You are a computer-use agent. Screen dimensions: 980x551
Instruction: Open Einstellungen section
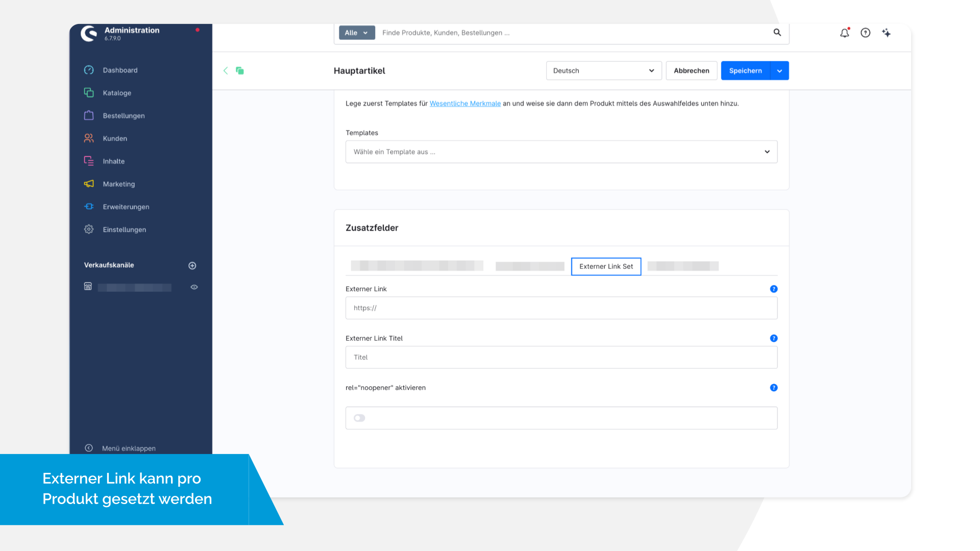coord(125,230)
